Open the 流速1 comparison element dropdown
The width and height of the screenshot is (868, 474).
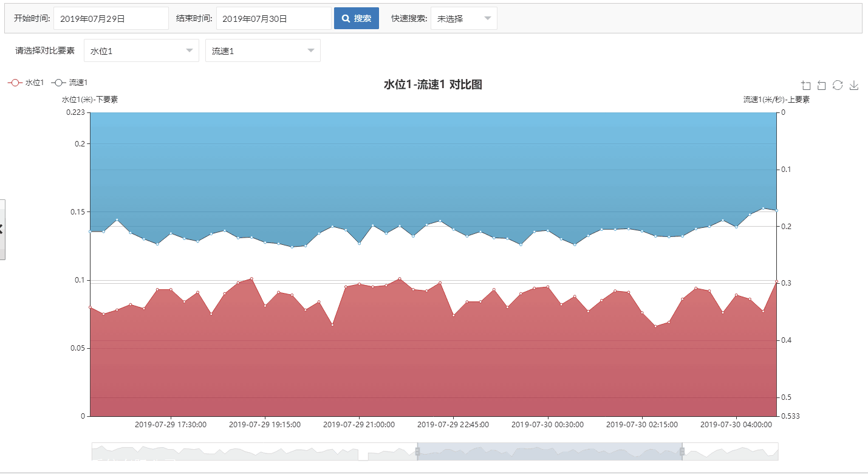262,51
